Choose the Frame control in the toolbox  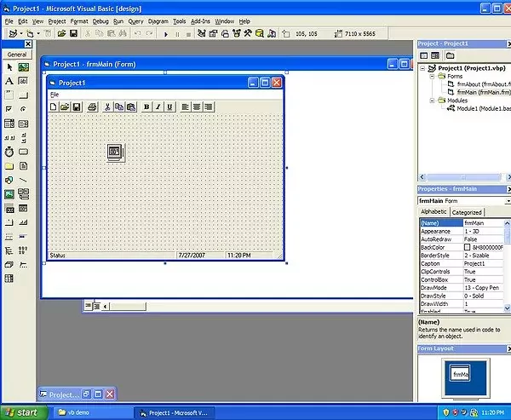point(9,95)
